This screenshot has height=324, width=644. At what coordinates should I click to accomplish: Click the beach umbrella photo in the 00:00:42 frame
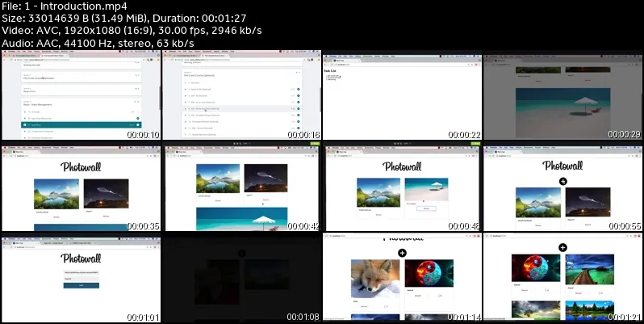(x=242, y=219)
